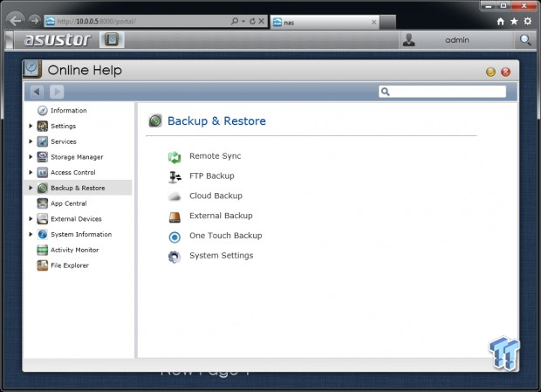Open the External Backup help link
Screen dimensions: 541x392
(221, 216)
